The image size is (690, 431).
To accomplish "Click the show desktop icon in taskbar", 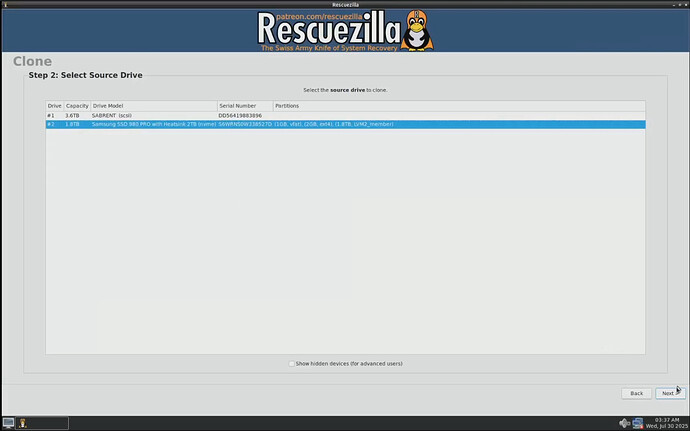I will [8, 423].
